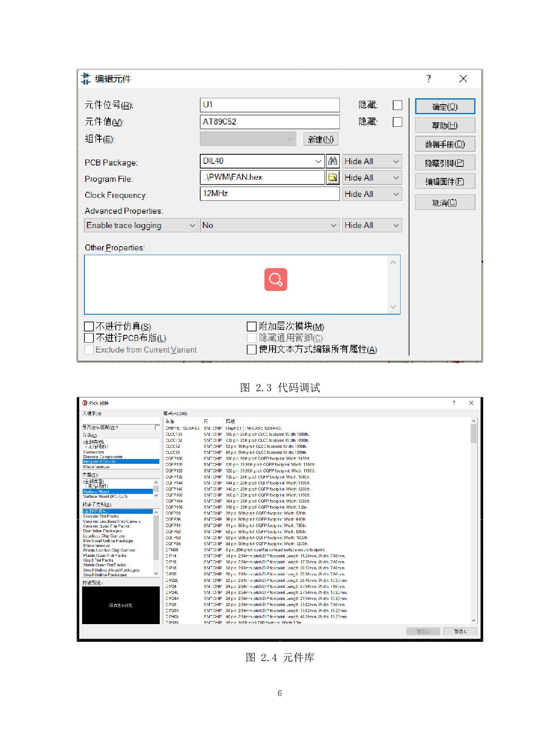Open the disabled 组件 dropdown

248,139
